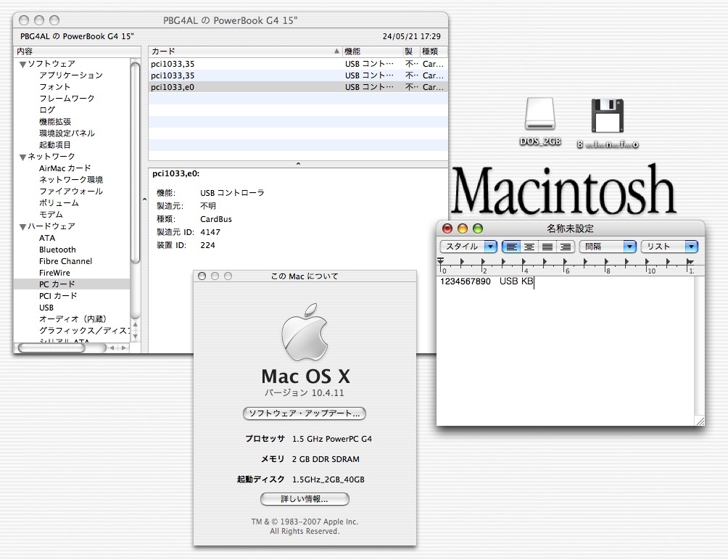Click the 詳しい情報 button

305,499
